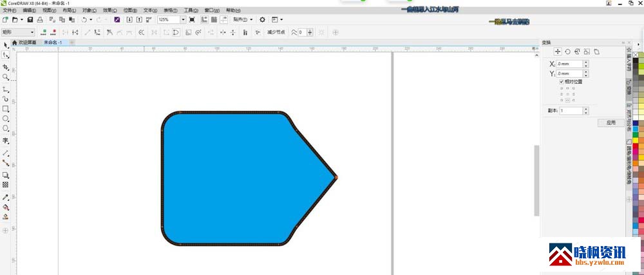
Task: Click the Add node icon
Action: 44,32
